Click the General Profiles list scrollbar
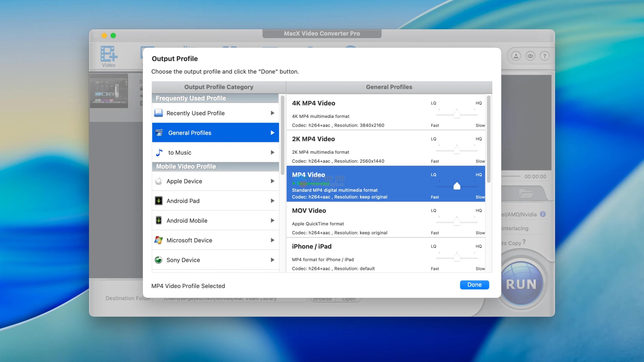The height and width of the screenshot is (362, 644). coord(489,139)
